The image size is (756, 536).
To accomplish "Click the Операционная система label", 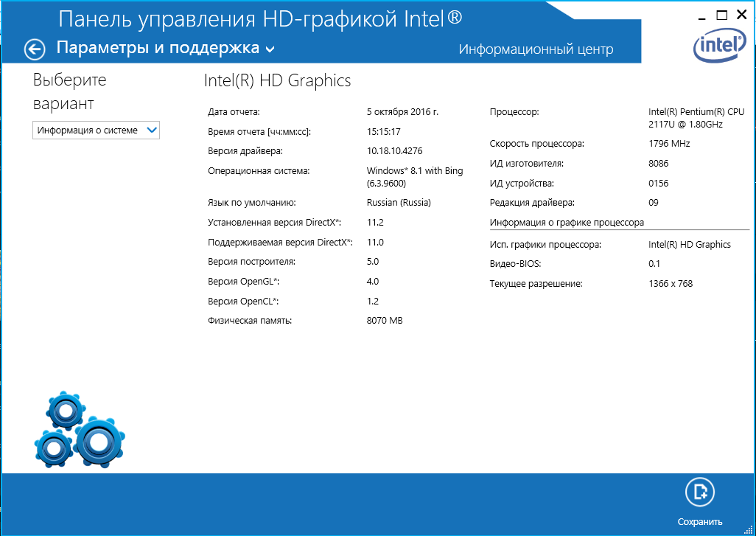I will (259, 171).
